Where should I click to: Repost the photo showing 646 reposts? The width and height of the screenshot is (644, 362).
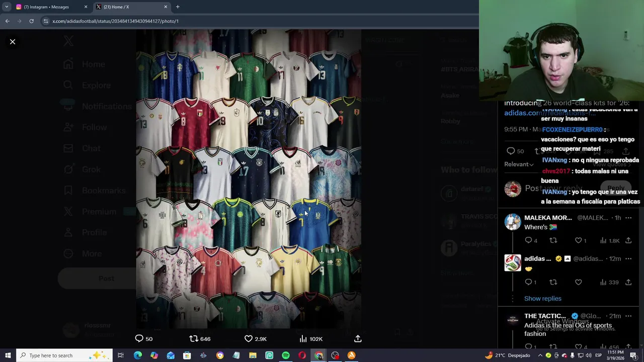coord(200,339)
